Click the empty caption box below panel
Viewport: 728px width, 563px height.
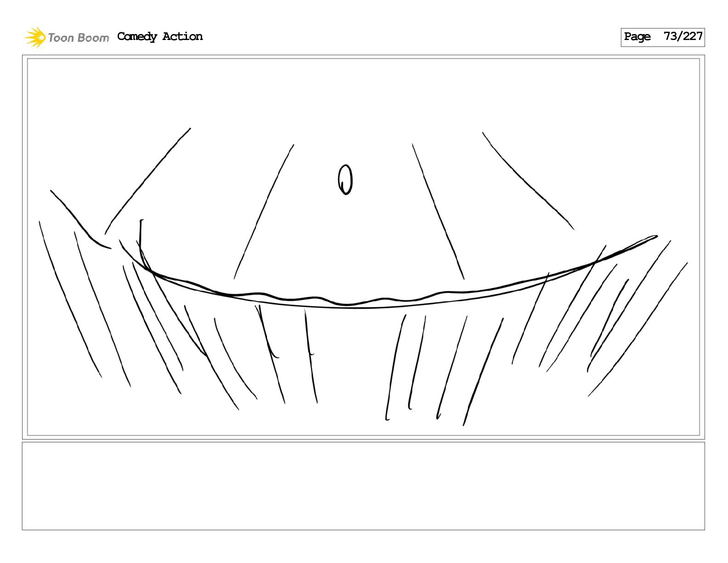(363, 486)
